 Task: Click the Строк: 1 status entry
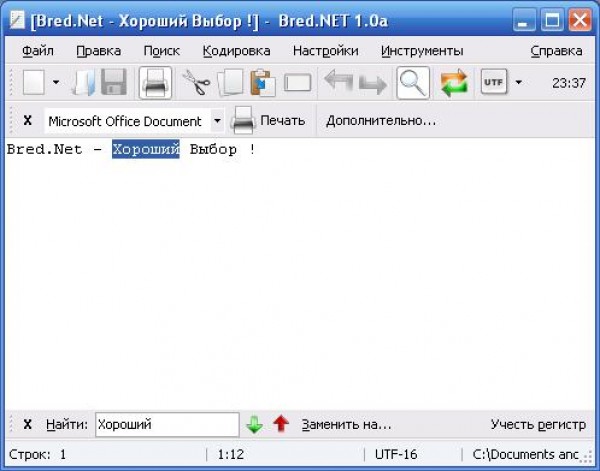point(38,455)
